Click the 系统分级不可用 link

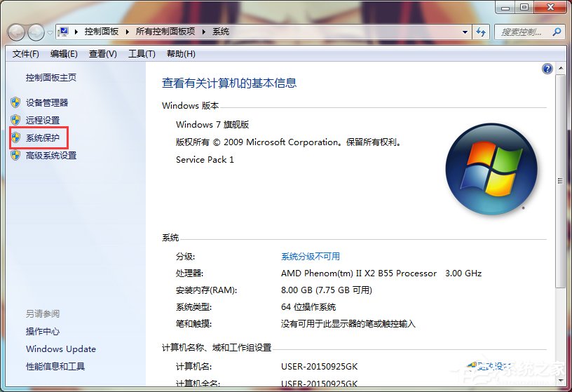coord(310,257)
